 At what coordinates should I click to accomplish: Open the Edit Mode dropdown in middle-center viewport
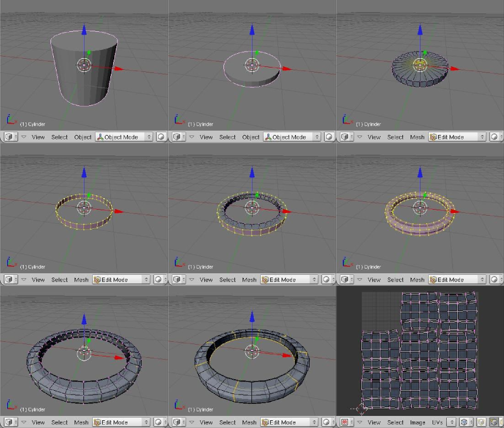pyautogui.click(x=289, y=279)
